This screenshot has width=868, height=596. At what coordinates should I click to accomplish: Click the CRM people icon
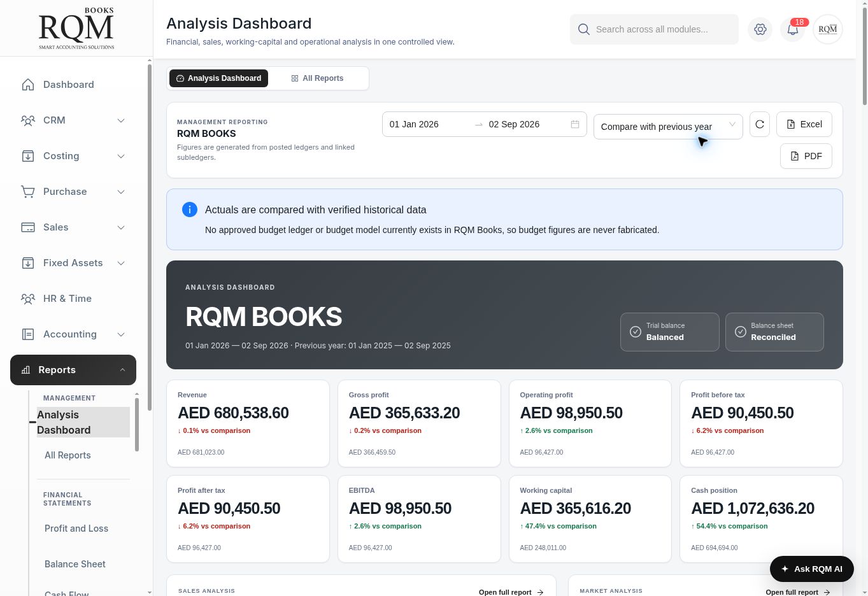point(28,120)
